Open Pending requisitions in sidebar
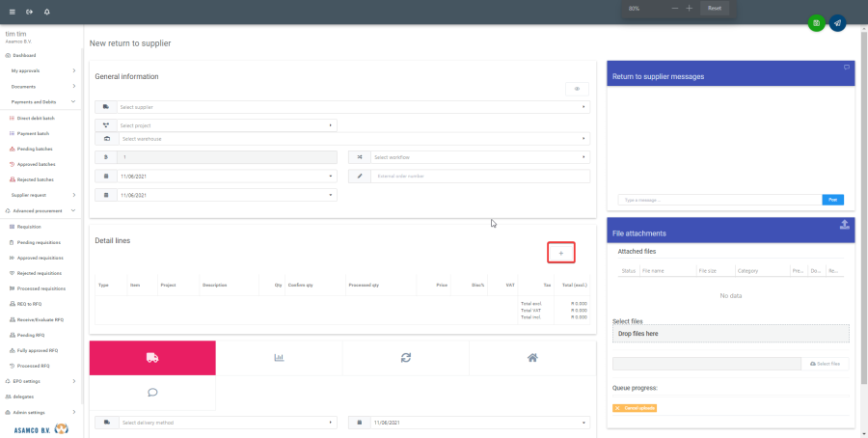The width and height of the screenshot is (868, 438). coord(39,242)
